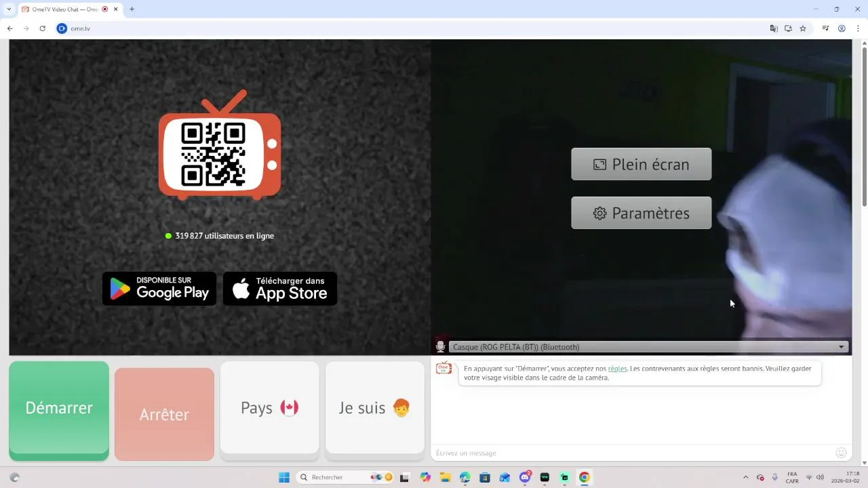This screenshot has height=488, width=868.
Task: Click the Canada flag icon
Action: 290,407
